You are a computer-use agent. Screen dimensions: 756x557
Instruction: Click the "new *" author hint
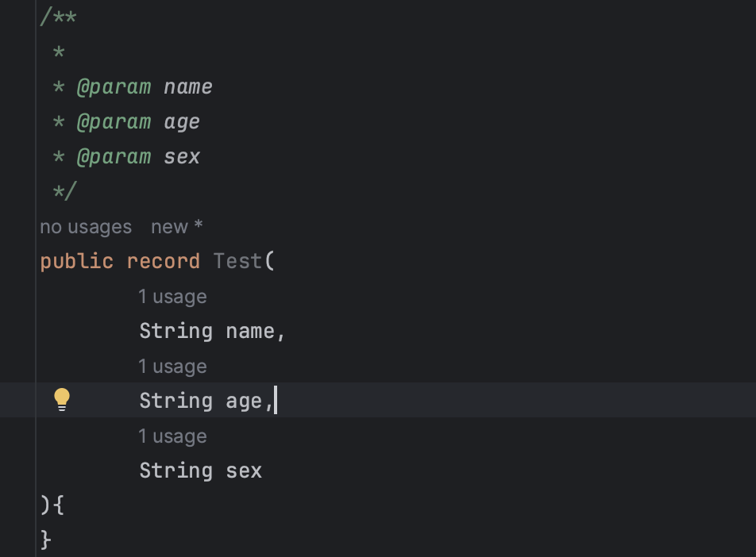pyautogui.click(x=177, y=227)
